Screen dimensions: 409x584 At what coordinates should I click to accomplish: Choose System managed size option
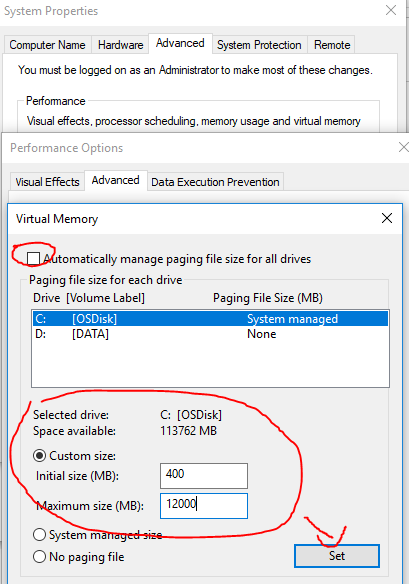click(x=39, y=535)
